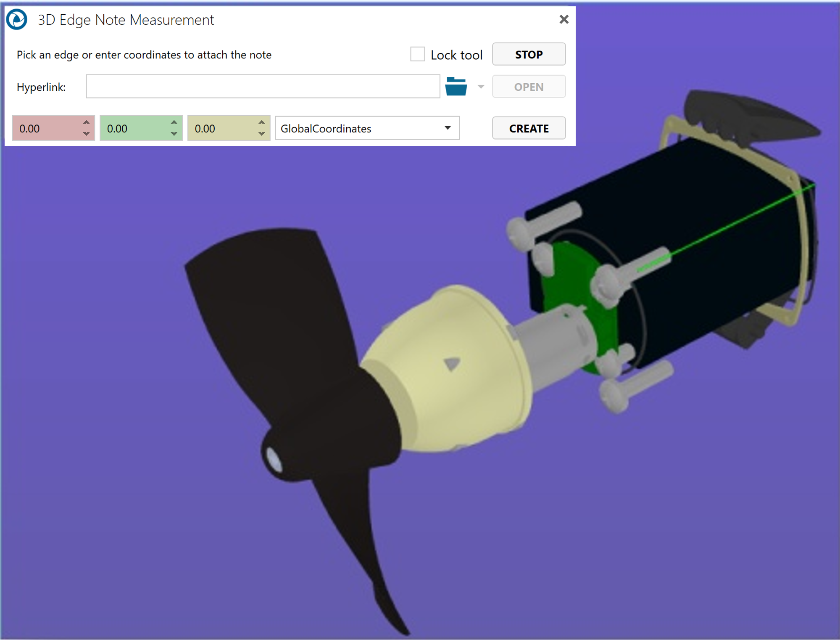Close the 3D Edge Note Measurement dialog

pos(564,19)
